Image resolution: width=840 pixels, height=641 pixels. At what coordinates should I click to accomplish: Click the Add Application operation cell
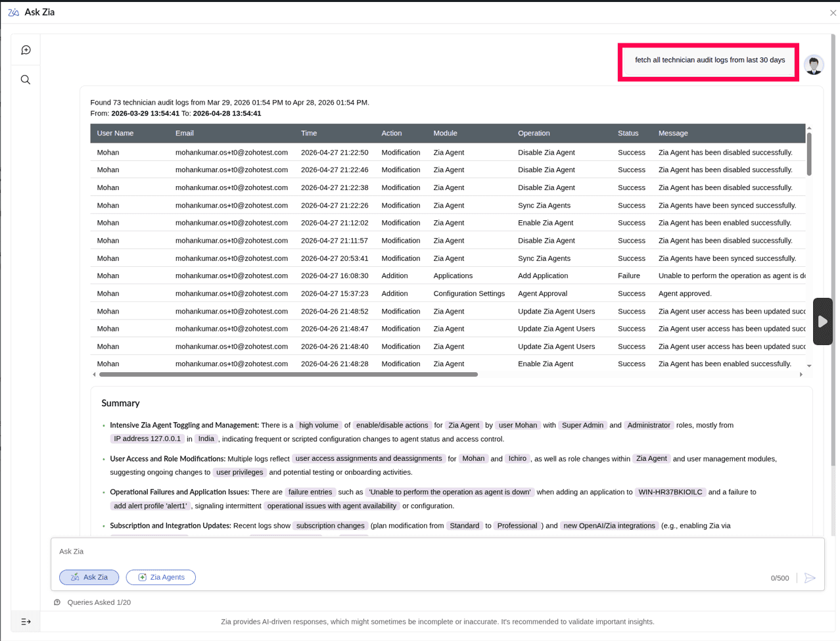click(543, 275)
